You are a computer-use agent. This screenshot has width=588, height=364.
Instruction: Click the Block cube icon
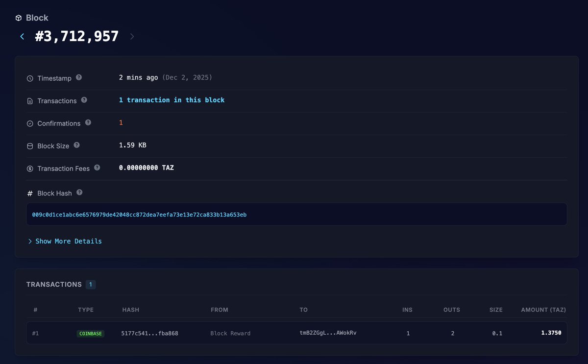tap(19, 18)
